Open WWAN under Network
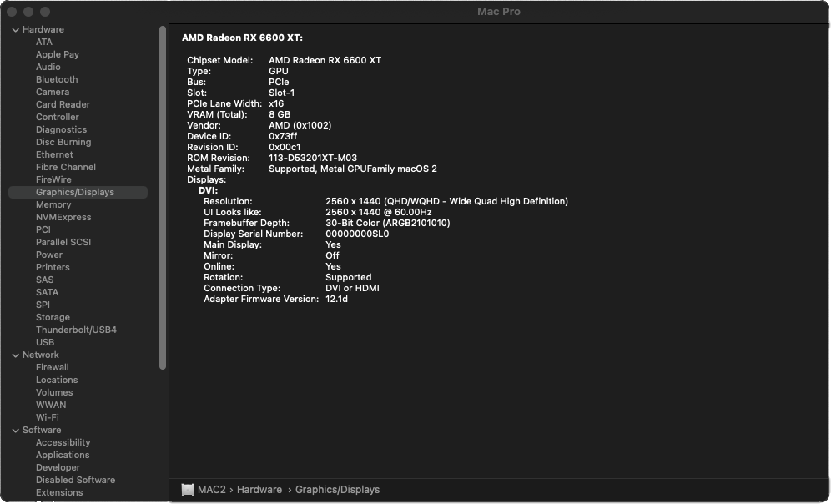The width and height of the screenshot is (831, 504). [51, 406]
